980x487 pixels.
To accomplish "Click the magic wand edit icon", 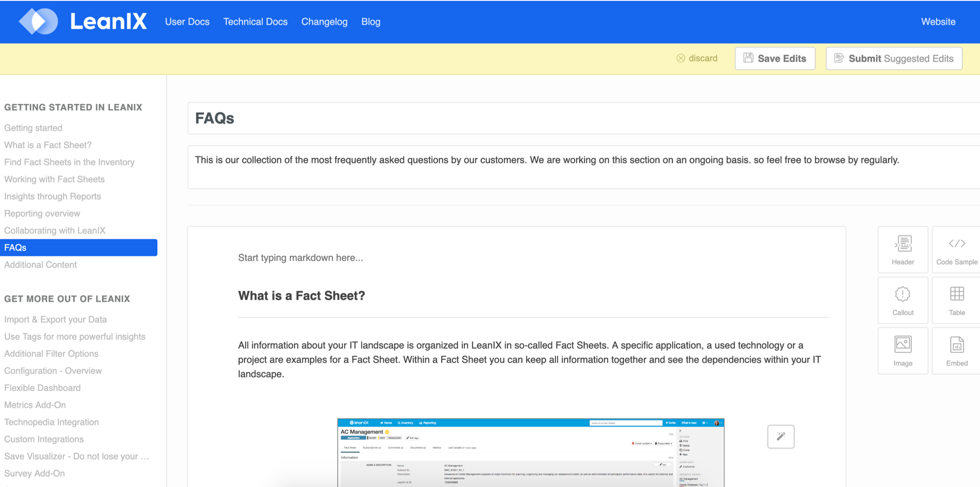I will [781, 436].
